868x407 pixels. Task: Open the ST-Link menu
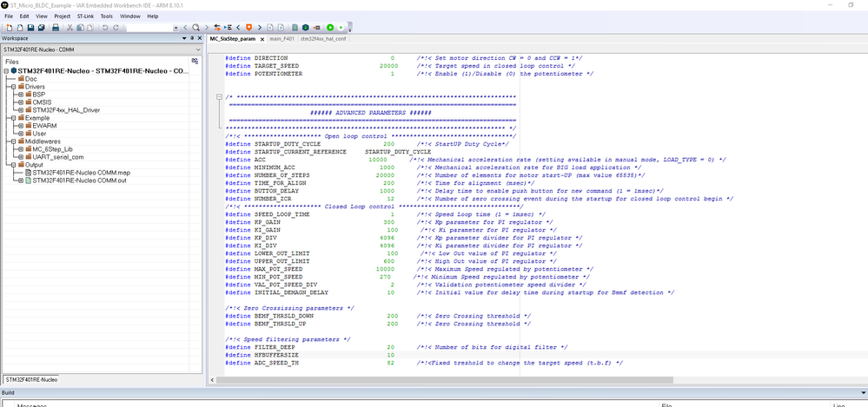pos(86,16)
